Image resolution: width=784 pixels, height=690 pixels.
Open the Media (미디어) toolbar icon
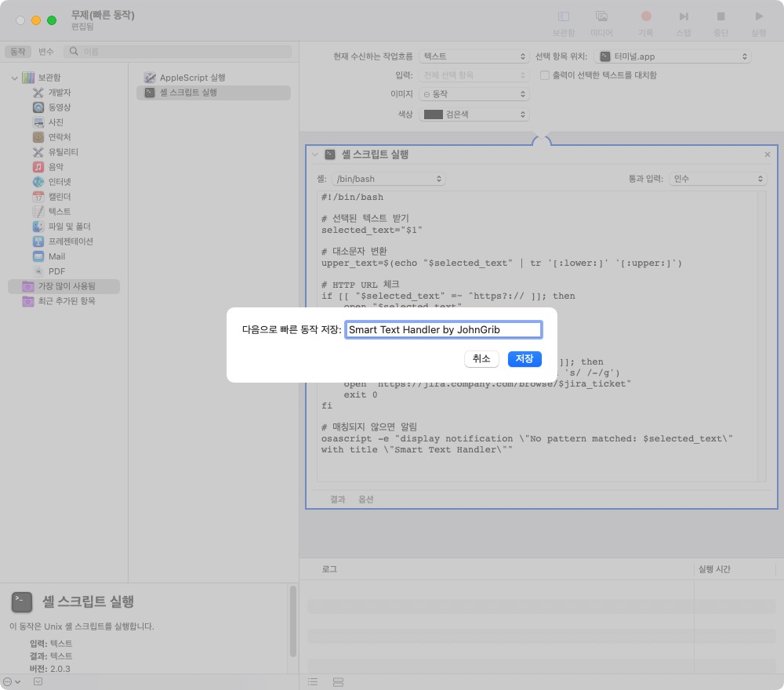(x=601, y=16)
